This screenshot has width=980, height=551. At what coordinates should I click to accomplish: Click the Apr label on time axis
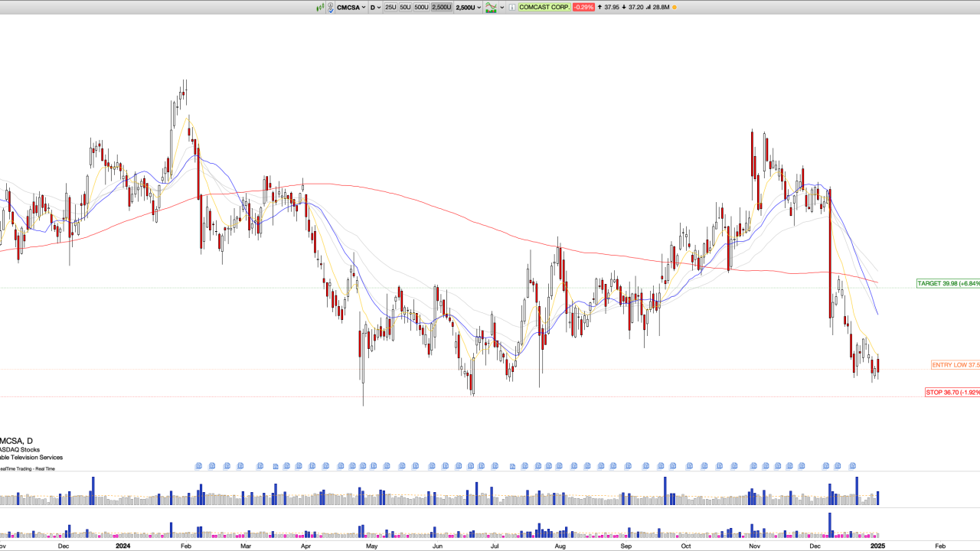pos(306,546)
